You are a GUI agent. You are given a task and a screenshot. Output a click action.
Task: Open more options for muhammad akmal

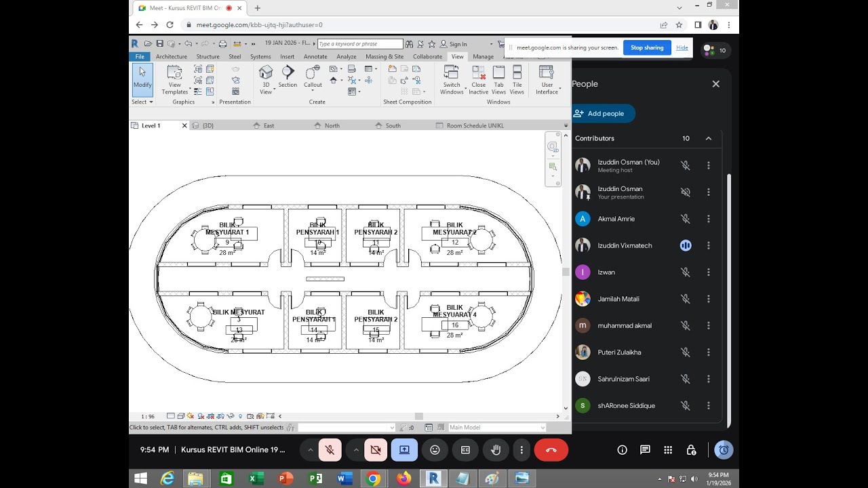tap(709, 326)
